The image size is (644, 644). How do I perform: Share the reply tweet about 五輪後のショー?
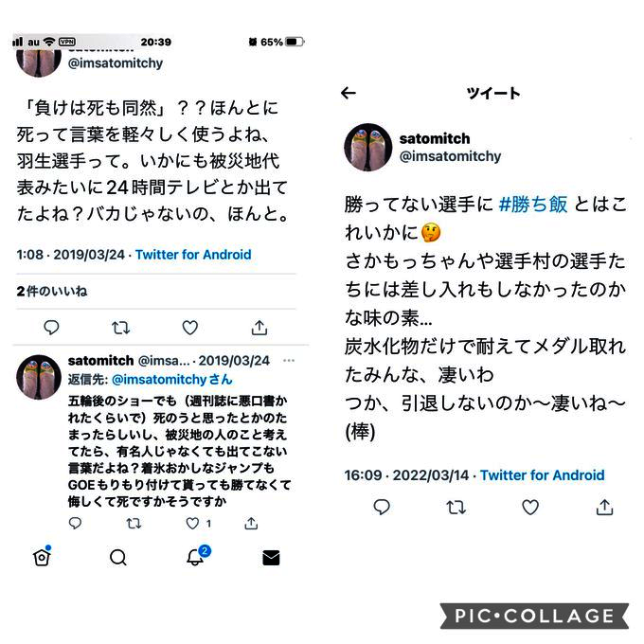[251, 523]
